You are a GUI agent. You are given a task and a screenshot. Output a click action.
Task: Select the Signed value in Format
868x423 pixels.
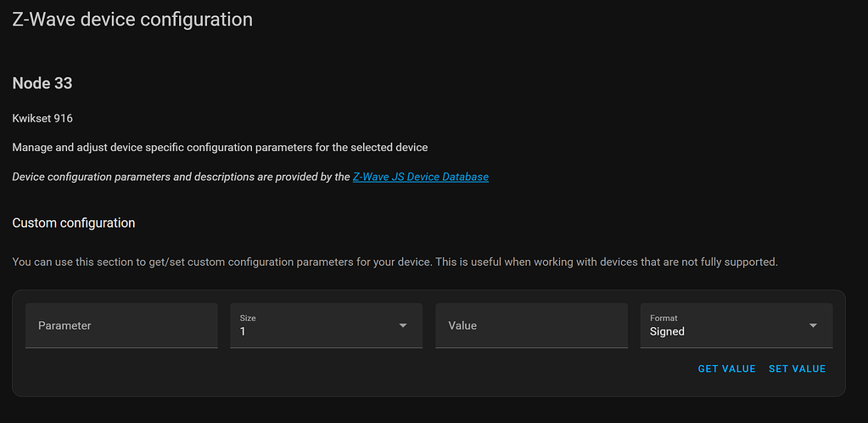tap(667, 332)
